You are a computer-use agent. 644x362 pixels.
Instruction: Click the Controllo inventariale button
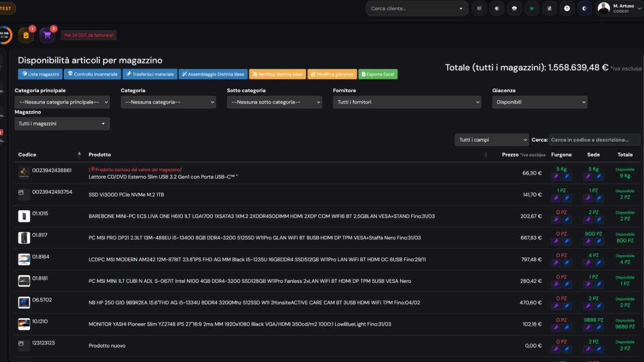pyautogui.click(x=93, y=74)
